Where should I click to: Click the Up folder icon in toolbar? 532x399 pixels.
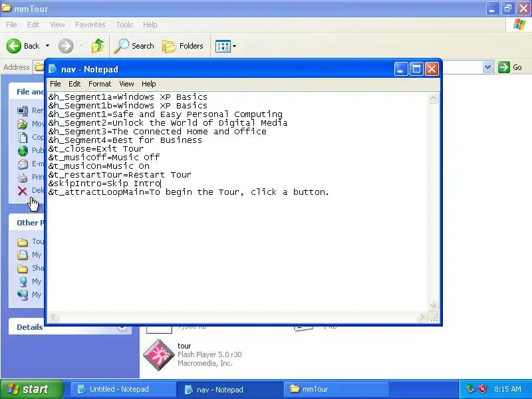point(98,46)
